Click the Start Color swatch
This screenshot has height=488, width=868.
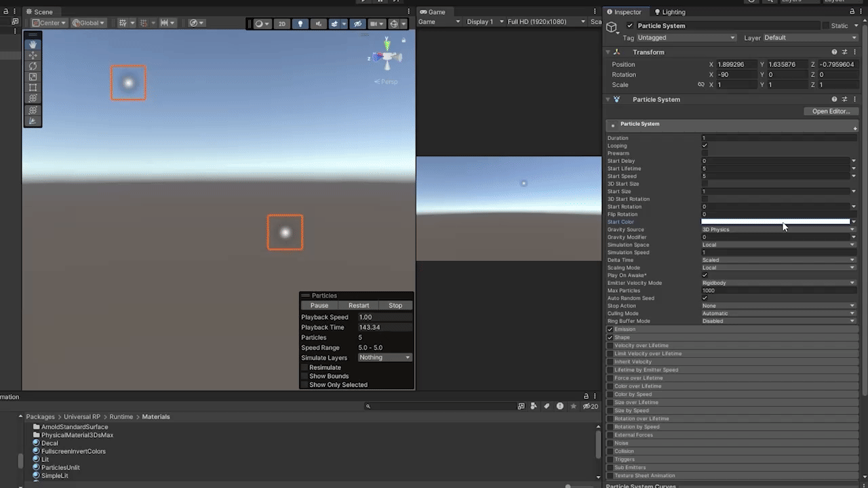tap(774, 222)
